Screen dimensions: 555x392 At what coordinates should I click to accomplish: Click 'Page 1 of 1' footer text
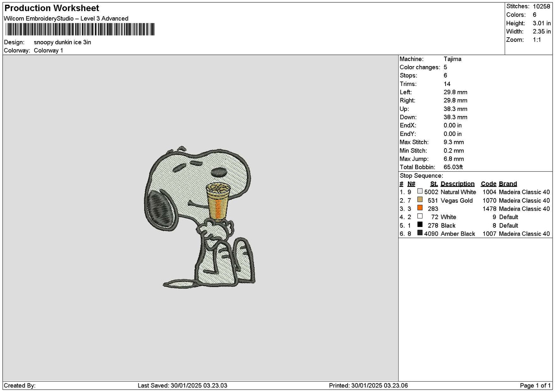(535, 385)
